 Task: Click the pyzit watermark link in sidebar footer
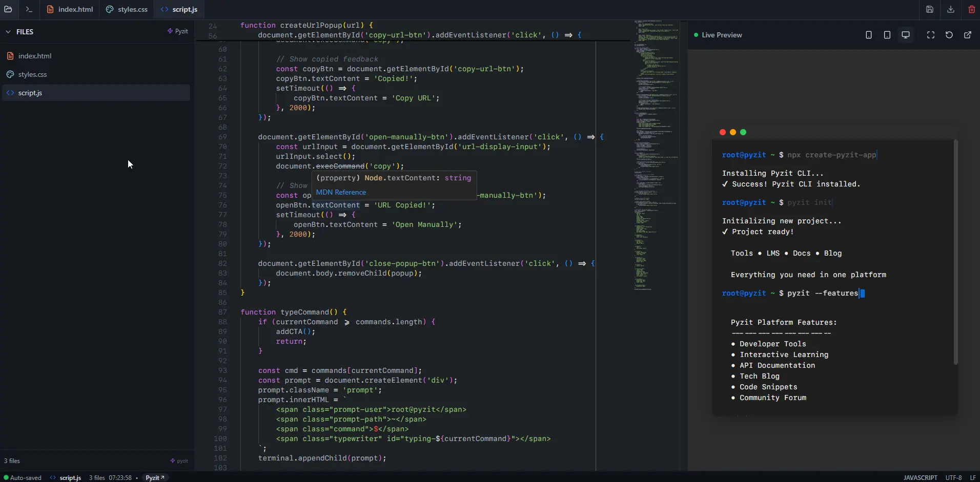coord(179,460)
